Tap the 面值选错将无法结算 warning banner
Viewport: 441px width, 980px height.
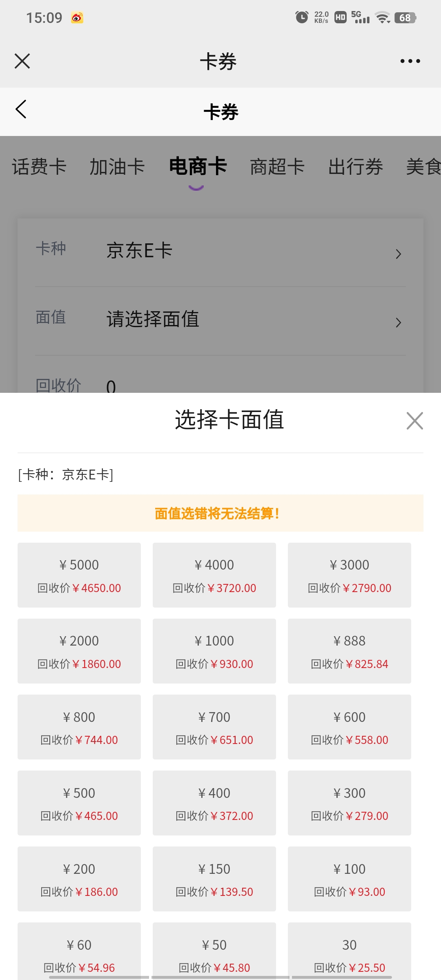coord(220,513)
